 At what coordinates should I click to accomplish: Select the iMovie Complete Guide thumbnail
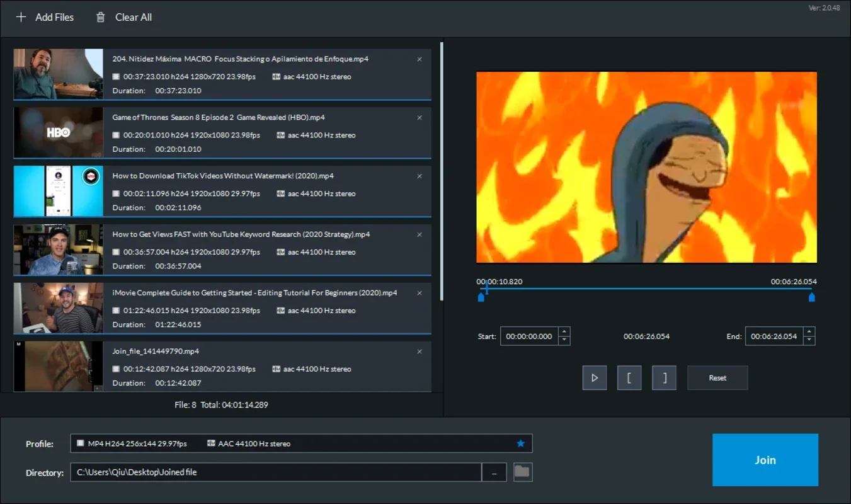pos(58,308)
